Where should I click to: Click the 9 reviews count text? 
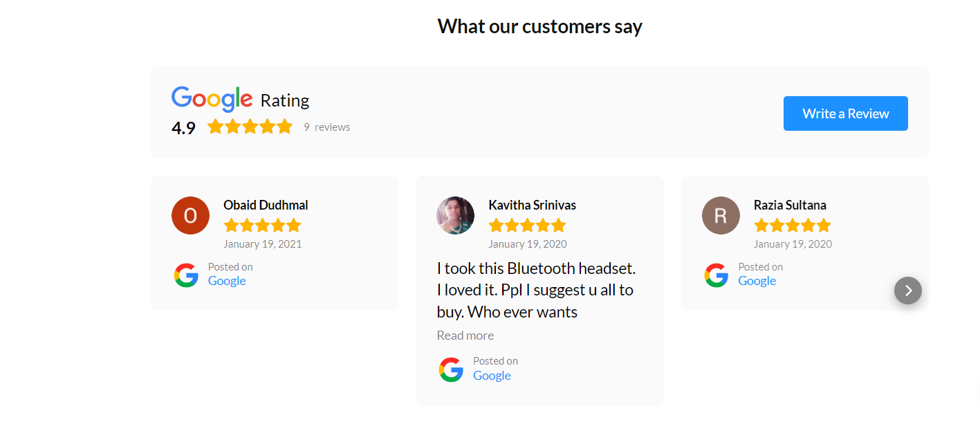click(x=327, y=127)
